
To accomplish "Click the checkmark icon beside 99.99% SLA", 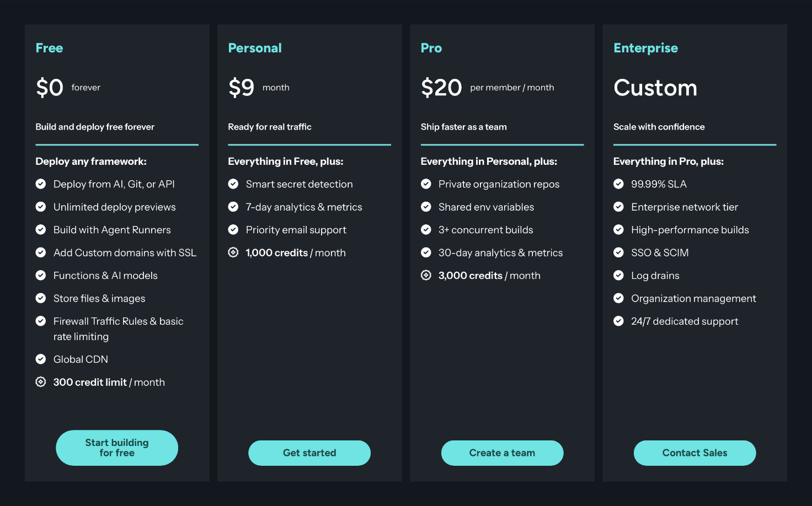I will pos(618,184).
